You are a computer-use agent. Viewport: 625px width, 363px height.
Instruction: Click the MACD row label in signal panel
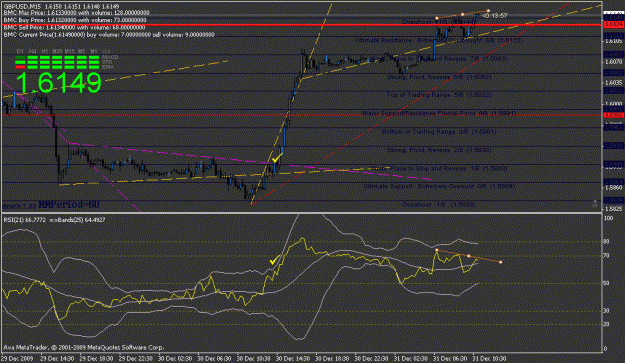pyautogui.click(x=110, y=57)
